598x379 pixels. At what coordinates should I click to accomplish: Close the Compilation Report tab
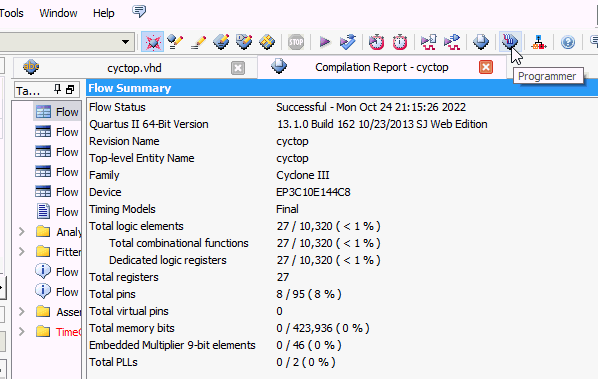click(486, 67)
